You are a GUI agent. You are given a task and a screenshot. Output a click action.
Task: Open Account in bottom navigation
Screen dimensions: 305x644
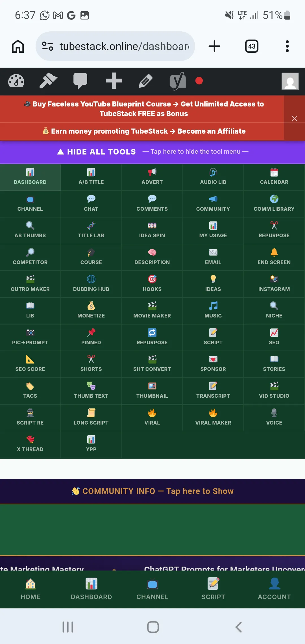(274, 589)
